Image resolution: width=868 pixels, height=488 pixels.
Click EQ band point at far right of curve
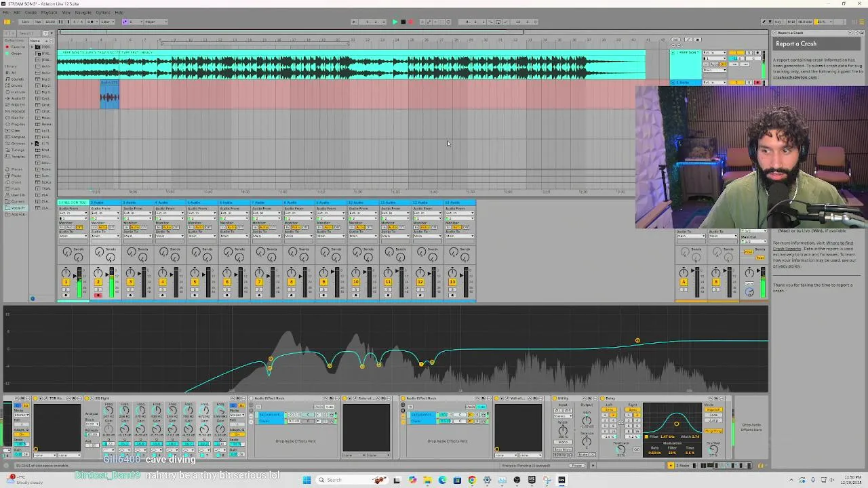(x=637, y=340)
